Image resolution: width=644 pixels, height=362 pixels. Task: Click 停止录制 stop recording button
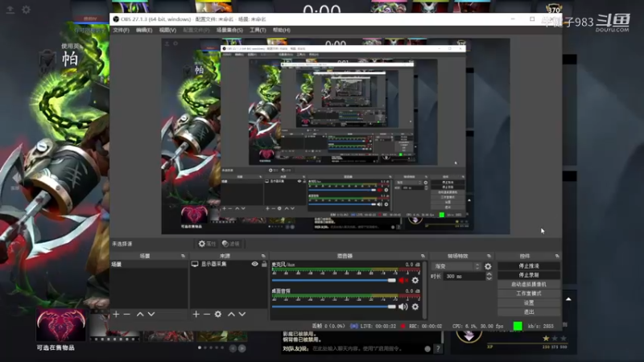pyautogui.click(x=529, y=275)
